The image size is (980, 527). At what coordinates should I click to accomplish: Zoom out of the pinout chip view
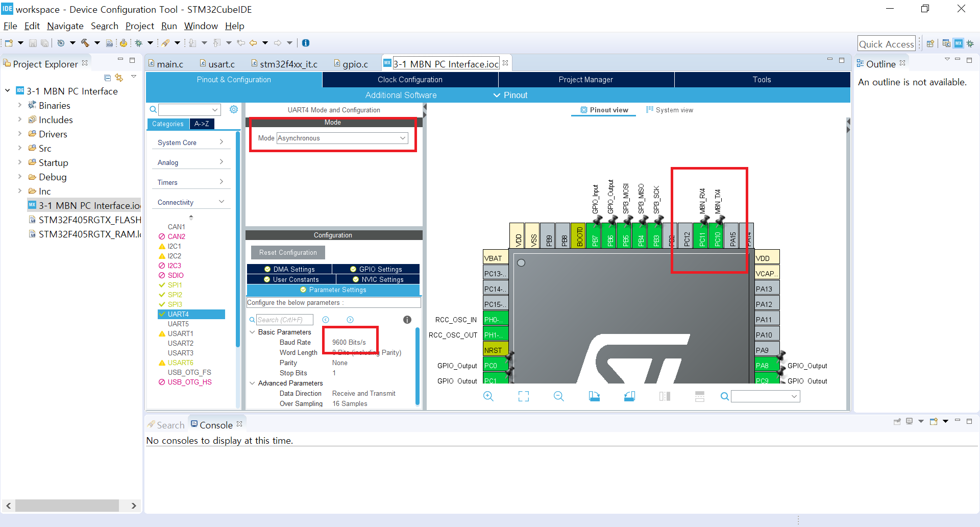pyautogui.click(x=559, y=396)
